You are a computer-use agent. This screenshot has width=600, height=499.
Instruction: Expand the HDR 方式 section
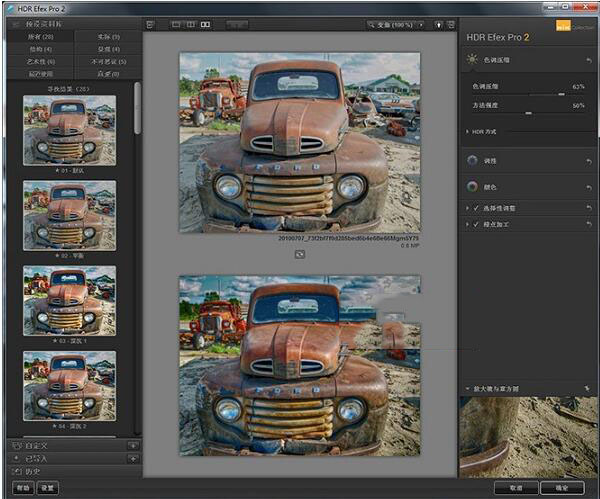click(468, 131)
